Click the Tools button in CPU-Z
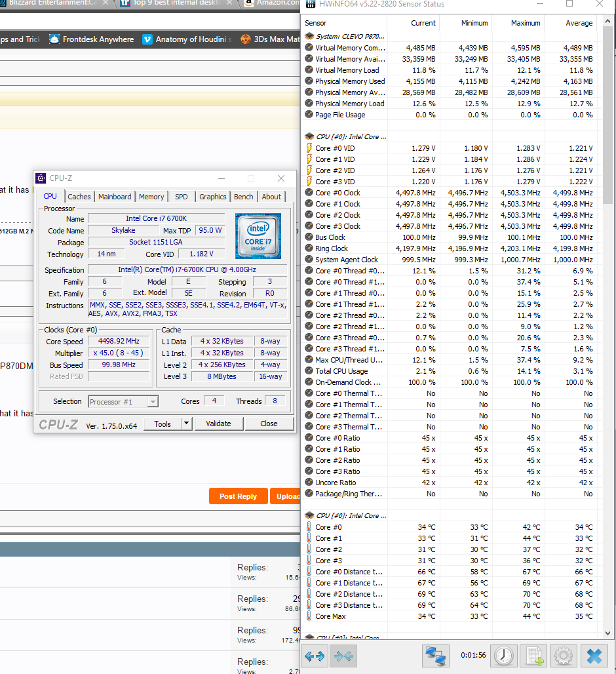 point(163,424)
